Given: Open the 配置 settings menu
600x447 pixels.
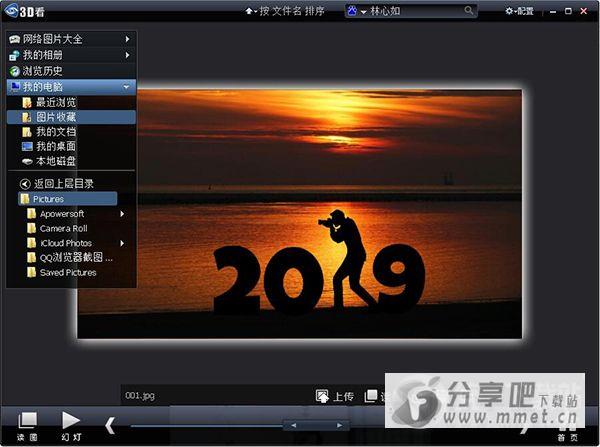Looking at the screenshot, I should [519, 11].
